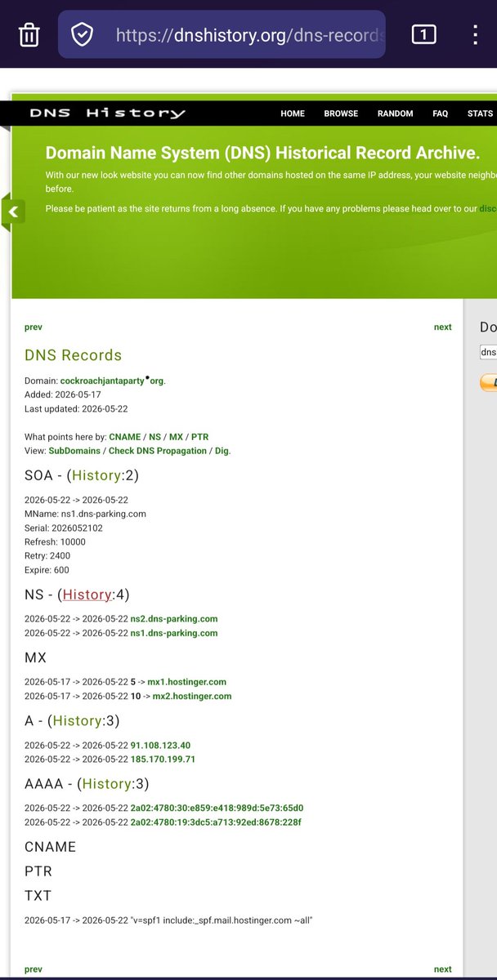Select the 'Refresh: 10000' line
497x980 pixels.
click(x=55, y=542)
